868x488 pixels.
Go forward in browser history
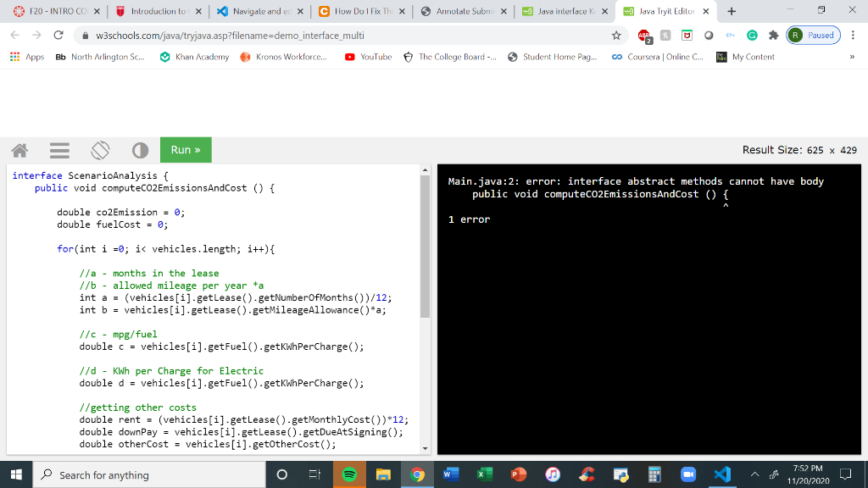click(x=36, y=36)
